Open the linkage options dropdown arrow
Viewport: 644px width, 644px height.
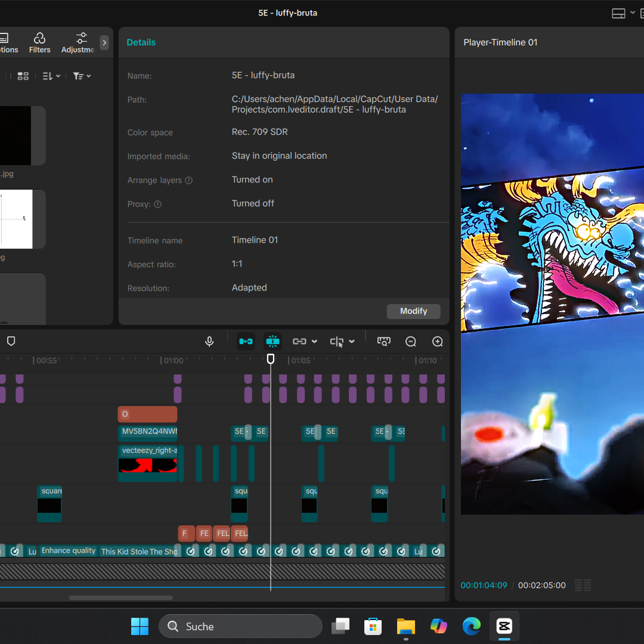pos(315,341)
